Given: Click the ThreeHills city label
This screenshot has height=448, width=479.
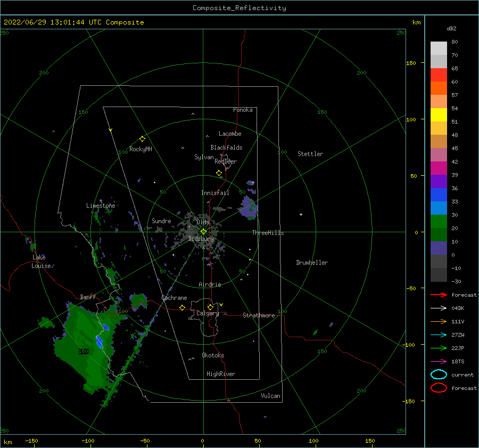Looking at the screenshot, I should click(268, 233).
